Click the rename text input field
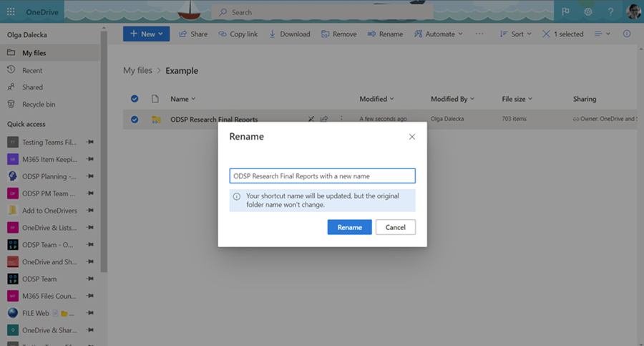 (323, 176)
